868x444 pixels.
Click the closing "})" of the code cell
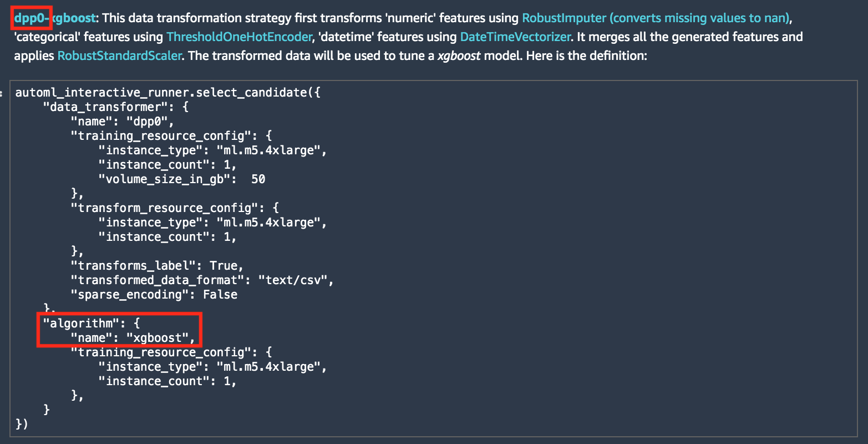(21, 425)
